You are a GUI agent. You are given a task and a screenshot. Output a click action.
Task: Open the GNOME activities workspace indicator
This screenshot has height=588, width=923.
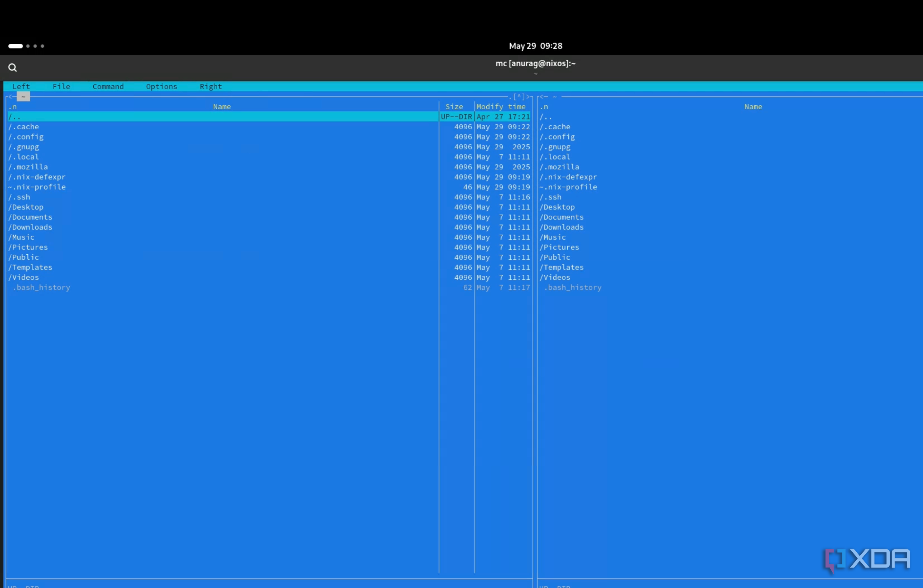pyautogui.click(x=26, y=46)
